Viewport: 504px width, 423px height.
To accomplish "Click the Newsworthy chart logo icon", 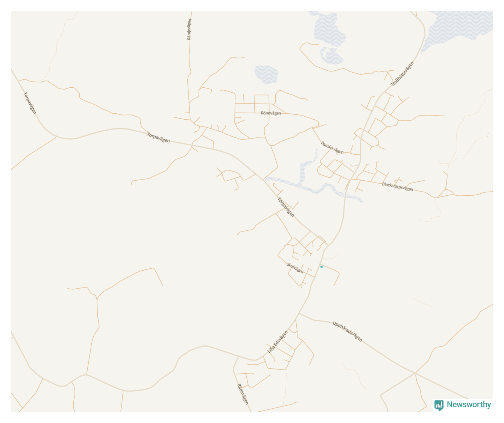I will pyautogui.click(x=439, y=405).
